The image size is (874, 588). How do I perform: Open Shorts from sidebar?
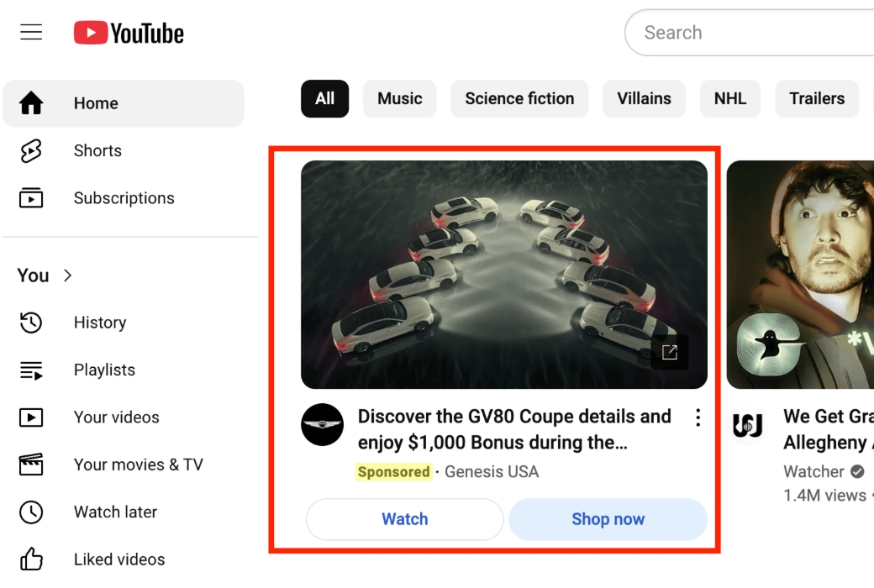97,151
